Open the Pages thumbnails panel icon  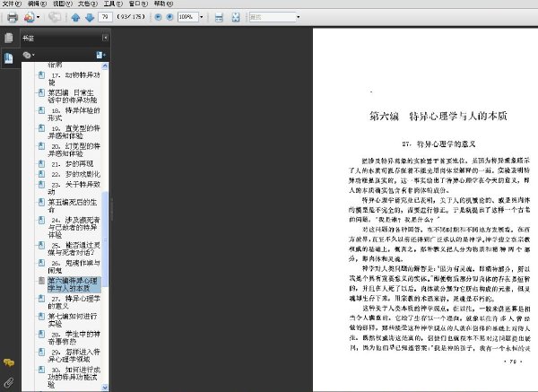click(x=9, y=38)
